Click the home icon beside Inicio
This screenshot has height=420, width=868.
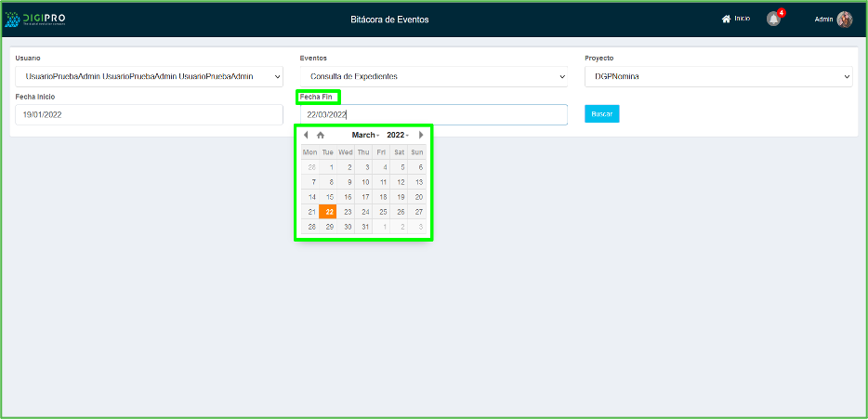point(726,20)
